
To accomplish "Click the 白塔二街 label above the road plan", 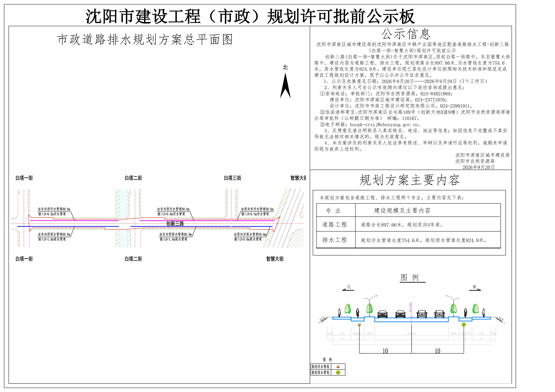I will [x=133, y=178].
